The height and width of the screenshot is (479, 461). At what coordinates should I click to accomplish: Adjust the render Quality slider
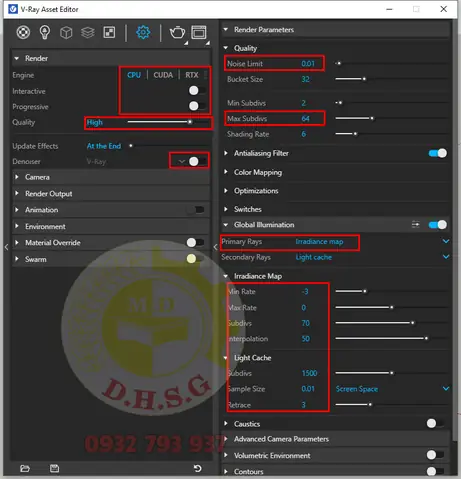pyautogui.click(x=168, y=122)
